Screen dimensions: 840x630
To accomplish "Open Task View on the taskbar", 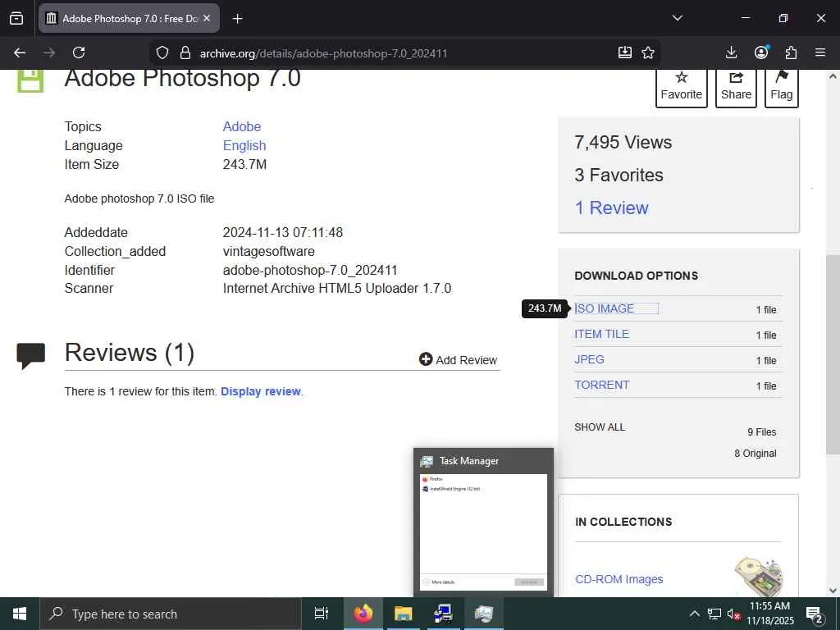I will pyautogui.click(x=322, y=614).
